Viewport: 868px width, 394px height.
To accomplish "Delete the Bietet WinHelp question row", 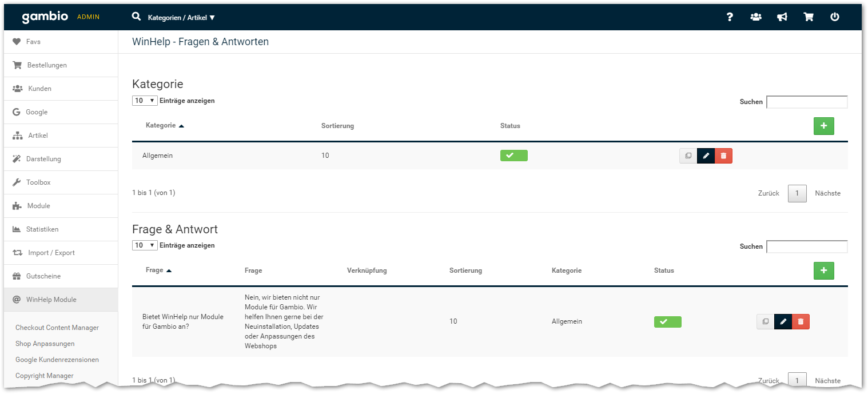I will [x=801, y=321].
